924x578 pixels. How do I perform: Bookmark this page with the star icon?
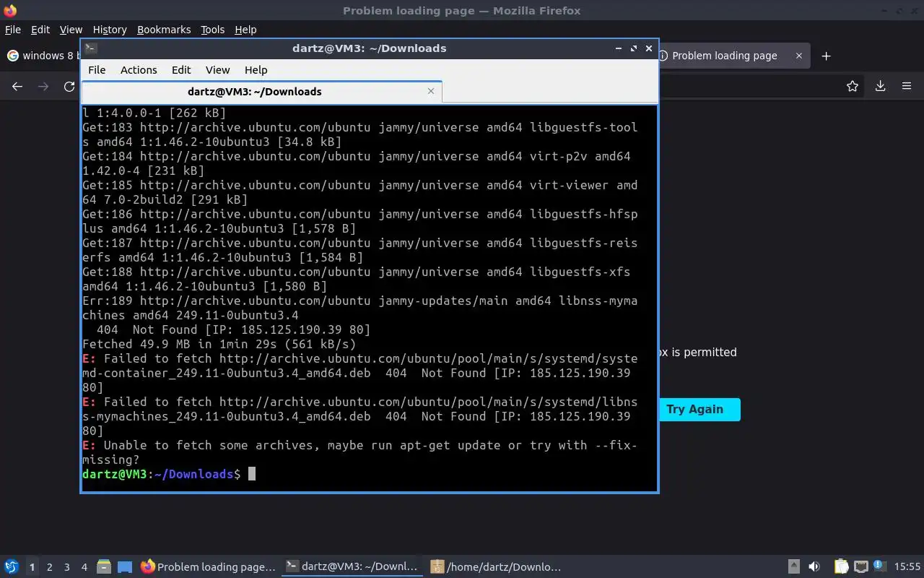(853, 86)
